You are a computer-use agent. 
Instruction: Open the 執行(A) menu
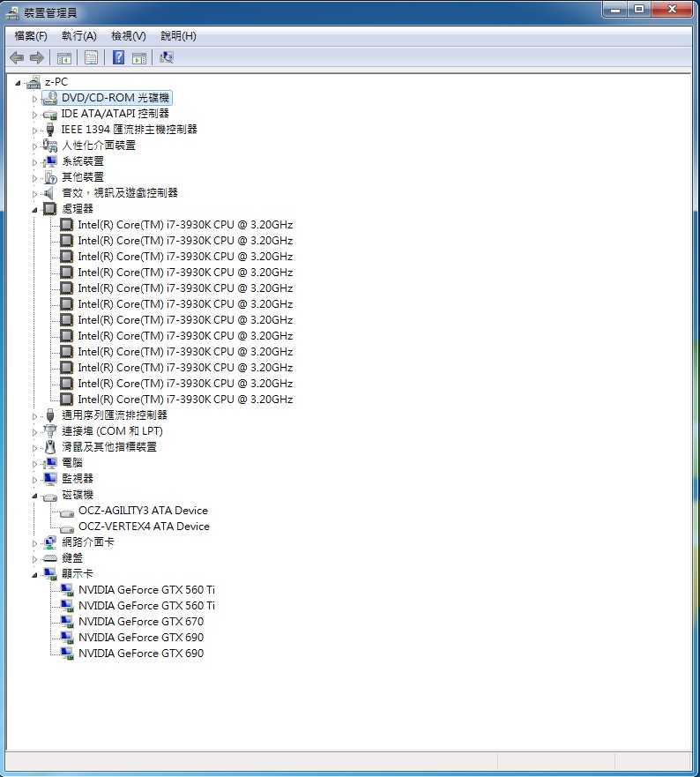78,36
